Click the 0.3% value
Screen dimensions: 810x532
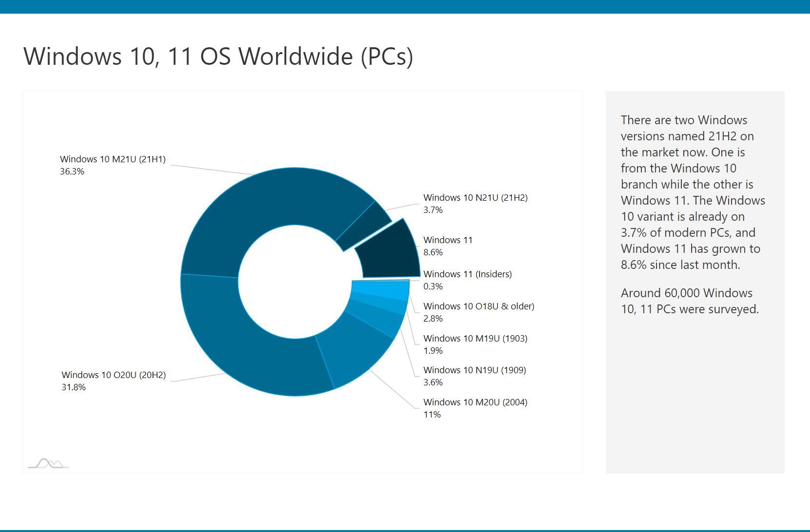click(433, 286)
